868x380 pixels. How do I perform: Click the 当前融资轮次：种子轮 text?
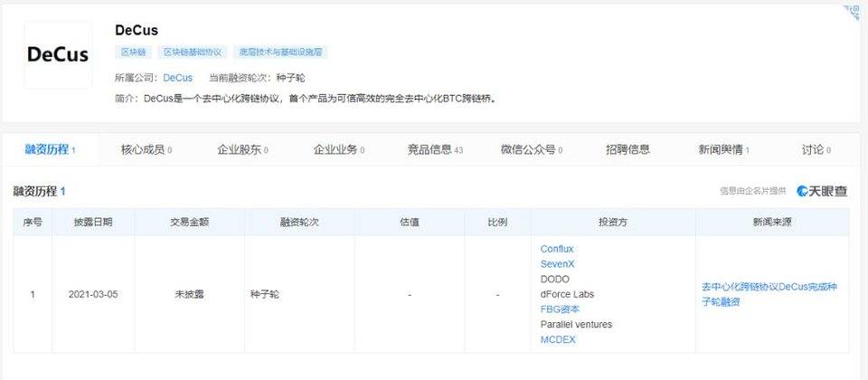(258, 78)
